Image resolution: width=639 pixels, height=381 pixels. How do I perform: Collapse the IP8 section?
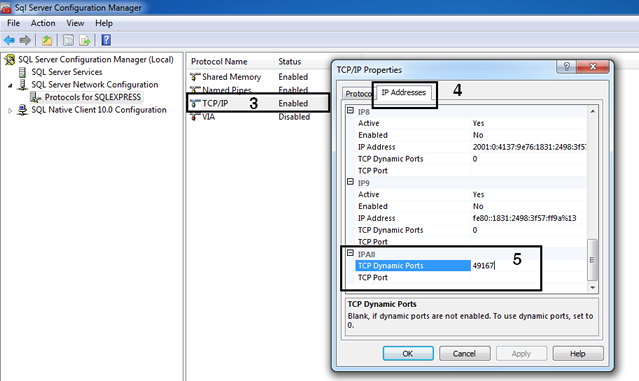pos(350,111)
